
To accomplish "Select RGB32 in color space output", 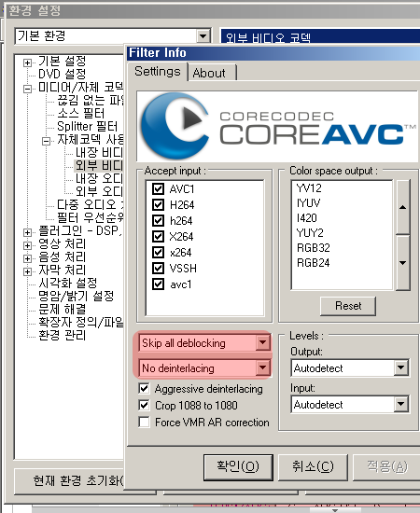I will click(x=313, y=248).
